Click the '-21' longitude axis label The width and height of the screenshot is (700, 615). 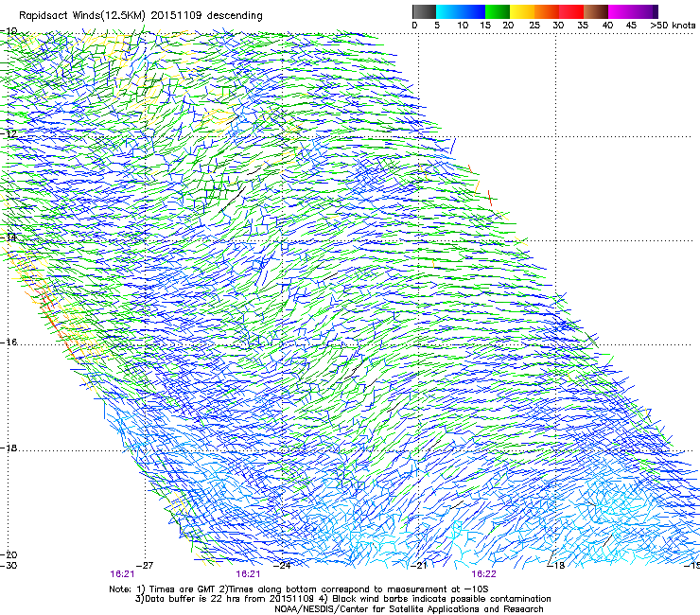pos(419,566)
